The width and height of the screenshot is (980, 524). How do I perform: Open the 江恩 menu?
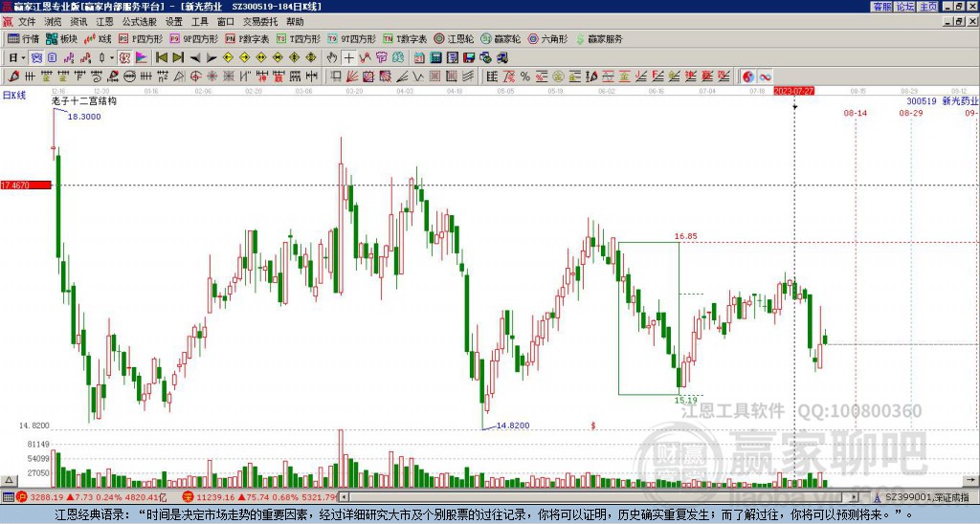point(104,22)
